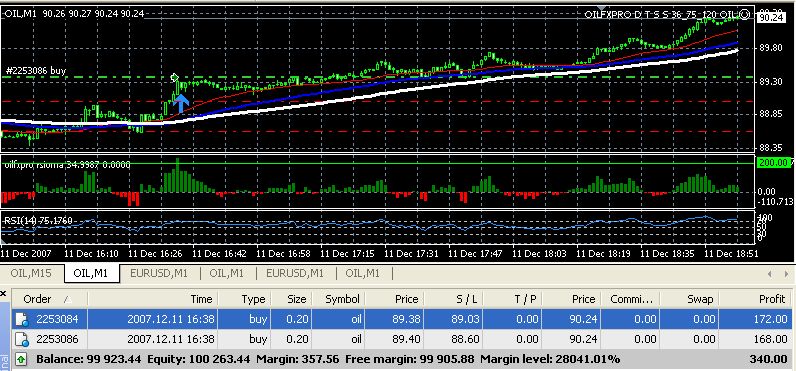Viewport: 796px width, 371px height.
Task: Click the expert advisor smiley icon
Action: pos(744,14)
